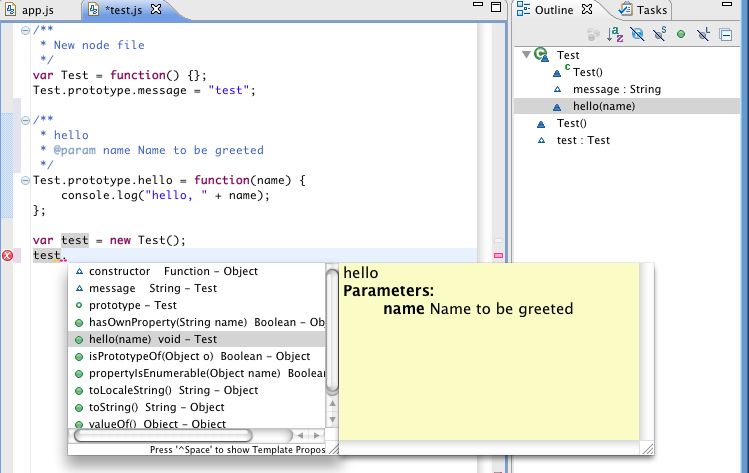
Task: Toggle Hide Local Types in Outline
Action: click(703, 34)
